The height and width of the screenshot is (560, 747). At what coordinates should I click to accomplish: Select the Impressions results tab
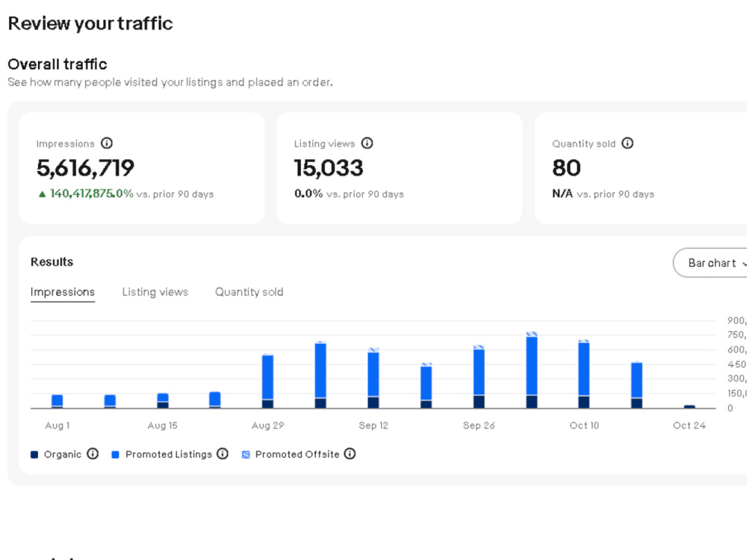click(63, 292)
